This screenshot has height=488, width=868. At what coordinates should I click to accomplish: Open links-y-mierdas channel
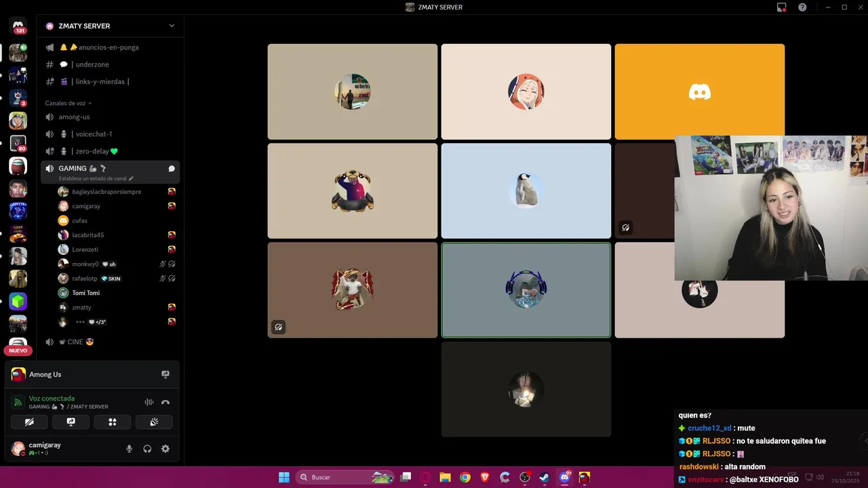(x=110, y=81)
